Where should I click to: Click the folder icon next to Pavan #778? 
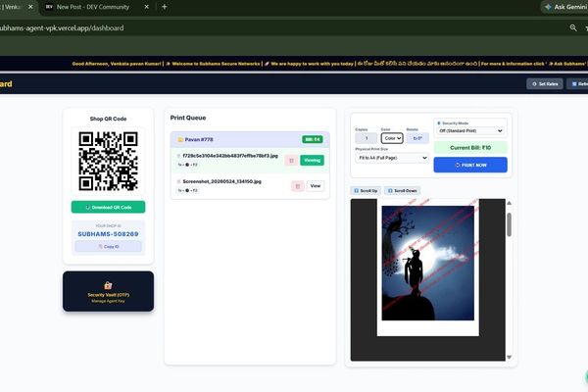click(180, 139)
